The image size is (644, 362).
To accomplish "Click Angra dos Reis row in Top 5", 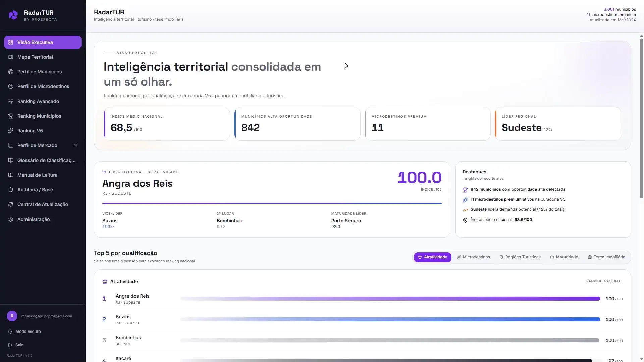I will coord(362,299).
